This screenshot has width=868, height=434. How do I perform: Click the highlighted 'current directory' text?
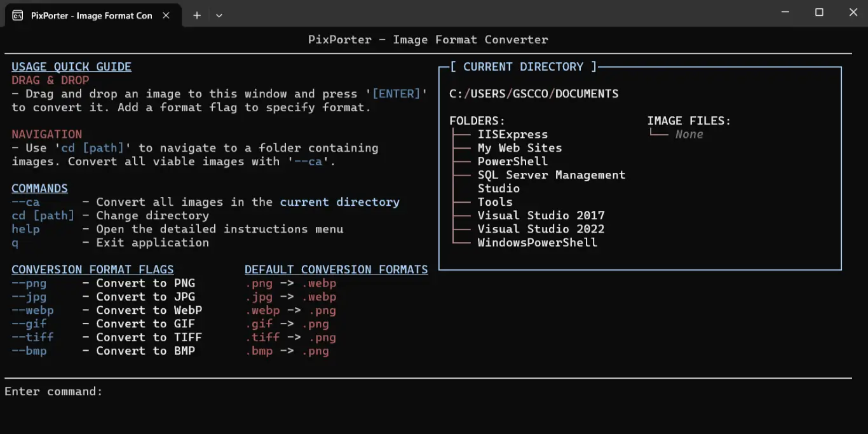[340, 202]
